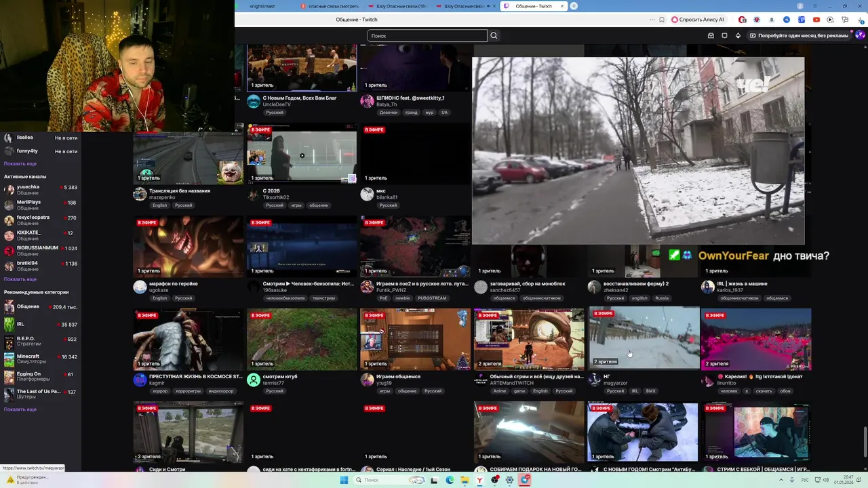Open the magyarzor 'НГ' stream thumbnail

click(644, 339)
